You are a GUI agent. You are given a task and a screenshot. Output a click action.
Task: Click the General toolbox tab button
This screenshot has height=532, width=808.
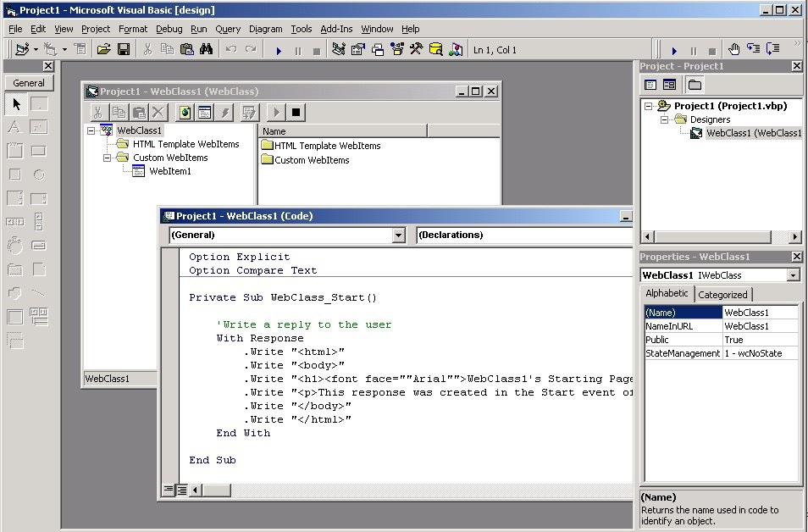click(29, 83)
